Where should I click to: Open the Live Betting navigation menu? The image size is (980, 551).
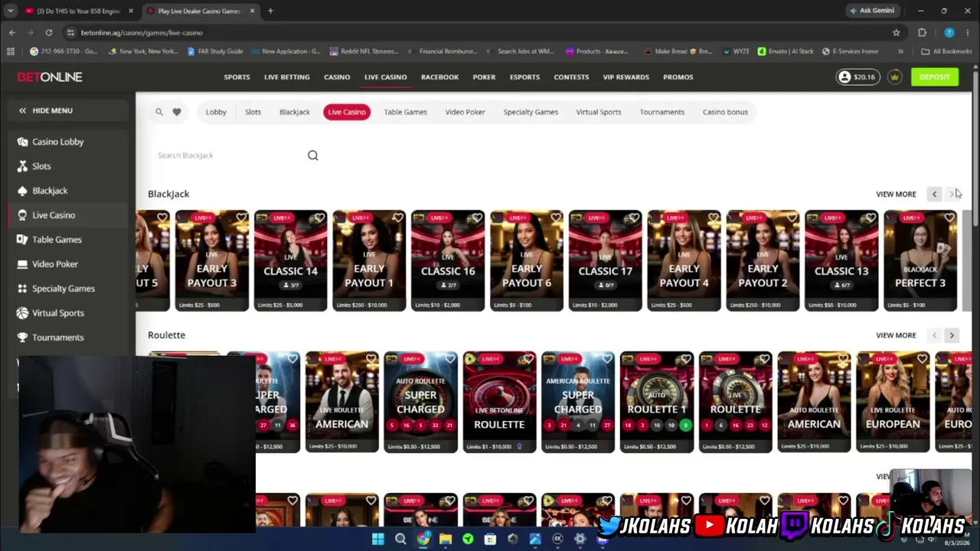[286, 77]
